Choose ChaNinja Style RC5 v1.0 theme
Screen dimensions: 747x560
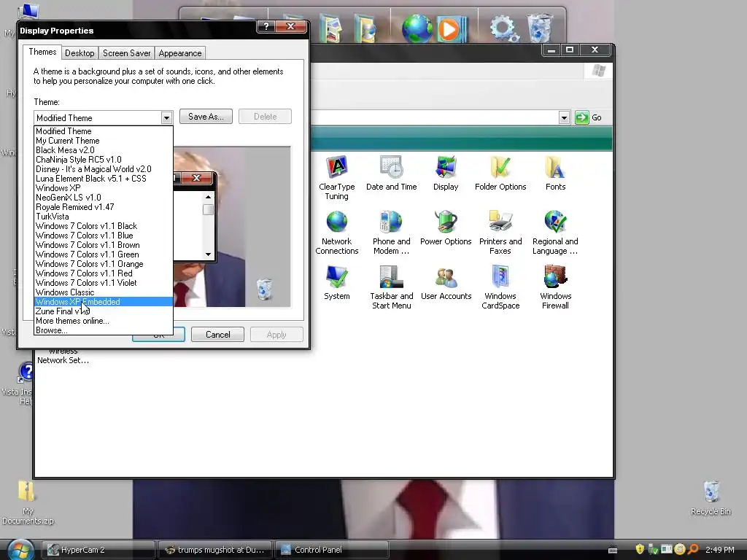tap(104, 160)
